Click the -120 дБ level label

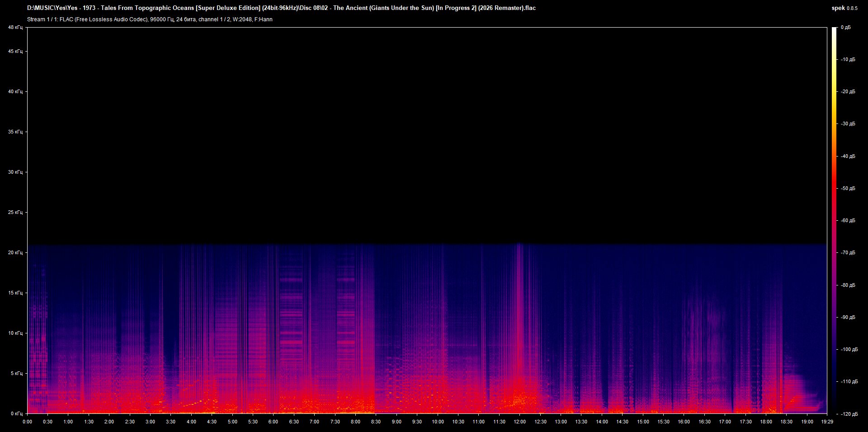[x=849, y=414]
